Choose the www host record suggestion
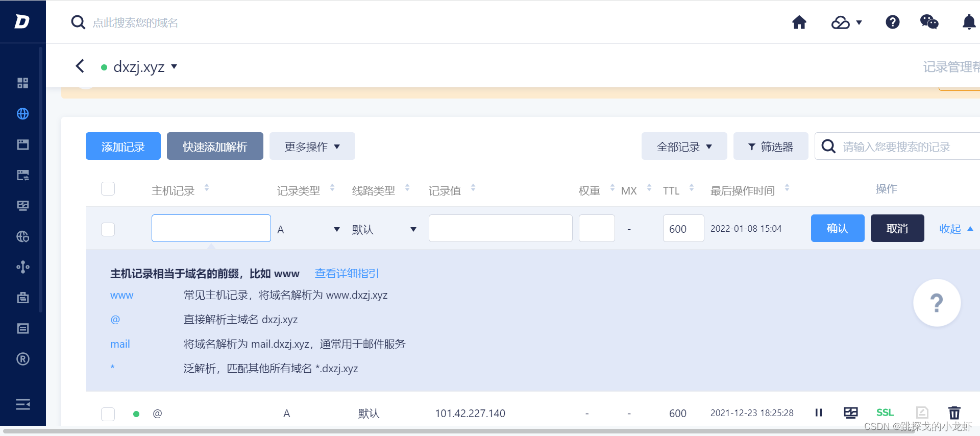 121,295
